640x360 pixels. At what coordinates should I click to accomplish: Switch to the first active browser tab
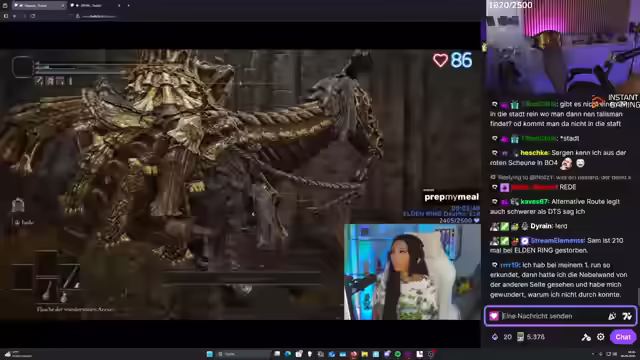tap(39, 5)
